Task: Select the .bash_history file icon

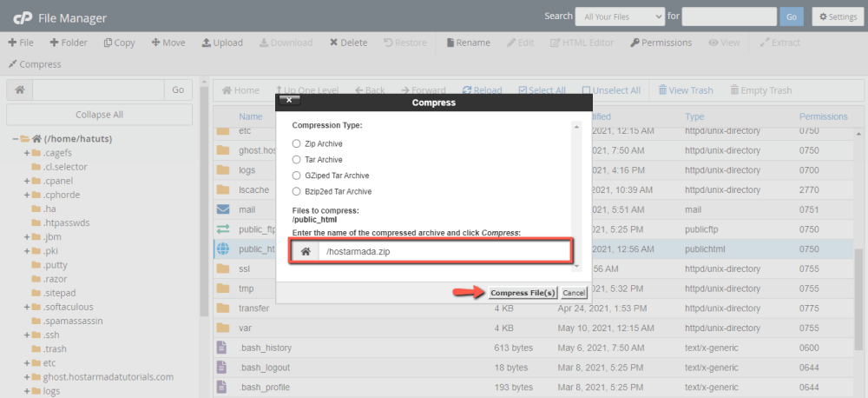Action: [221, 348]
